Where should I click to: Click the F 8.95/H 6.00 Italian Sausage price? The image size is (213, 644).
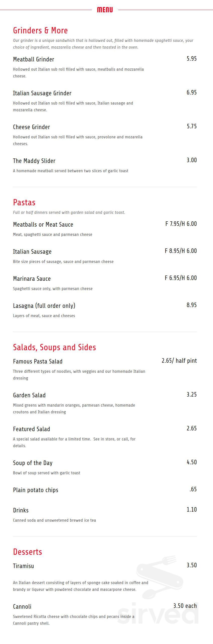point(181,251)
